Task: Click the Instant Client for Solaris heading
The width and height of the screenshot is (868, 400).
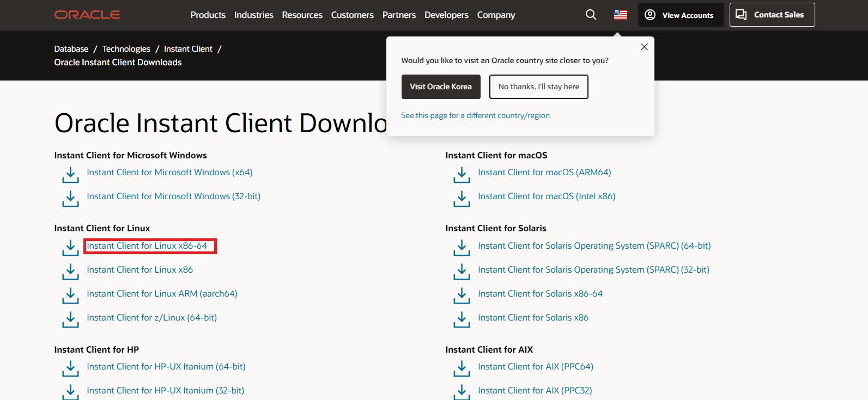Action: 495,228
